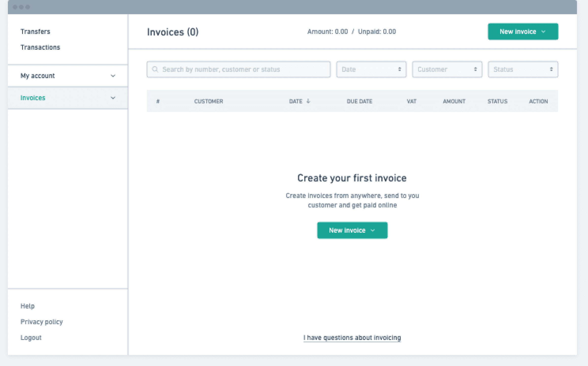This screenshot has width=588, height=366.
Task: Click the Amount column header
Action: 454,101
